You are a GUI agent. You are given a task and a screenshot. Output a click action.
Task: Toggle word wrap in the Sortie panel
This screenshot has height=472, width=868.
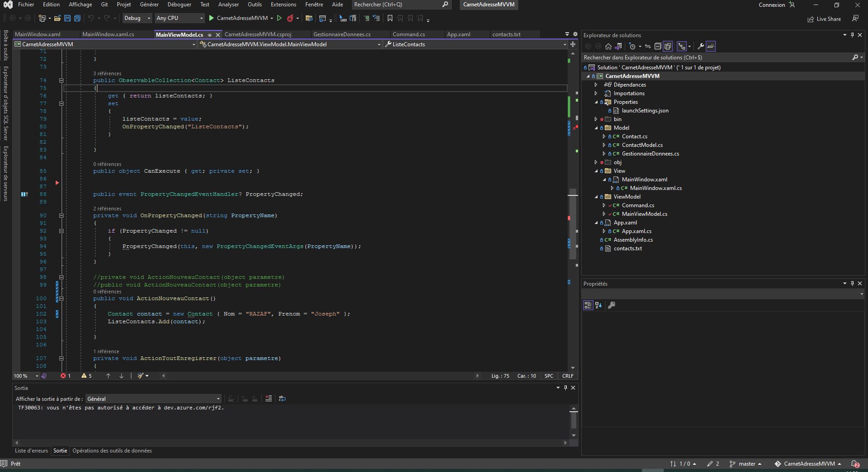point(282,399)
